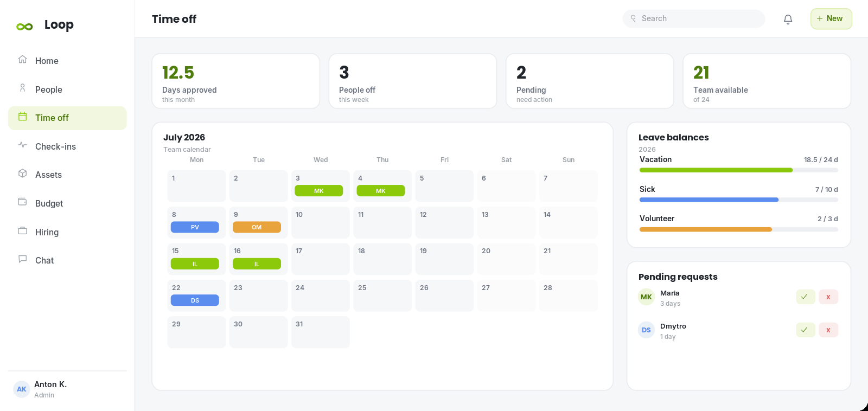This screenshot has height=411, width=868.
Task: Approve Maria's 3 day request
Action: pyautogui.click(x=805, y=297)
